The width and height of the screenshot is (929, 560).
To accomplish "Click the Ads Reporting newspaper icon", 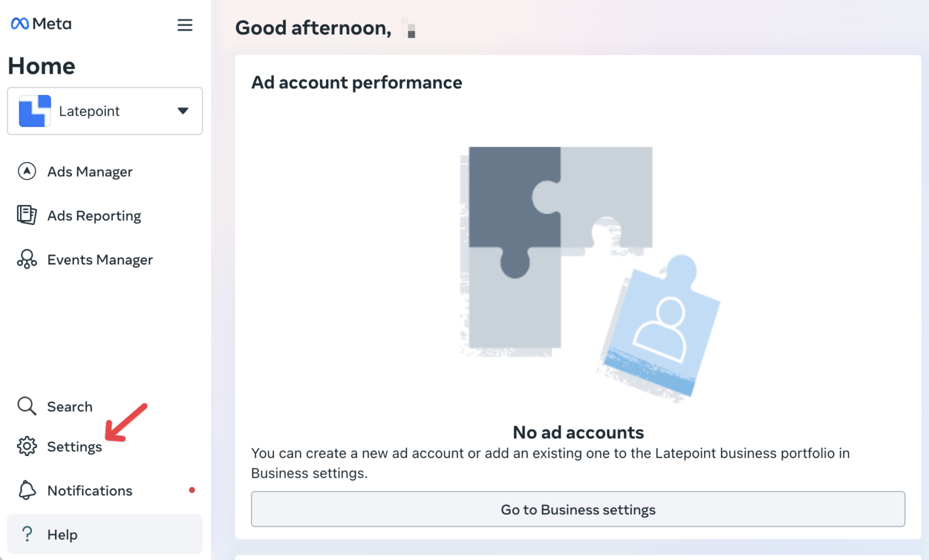I will (27, 215).
